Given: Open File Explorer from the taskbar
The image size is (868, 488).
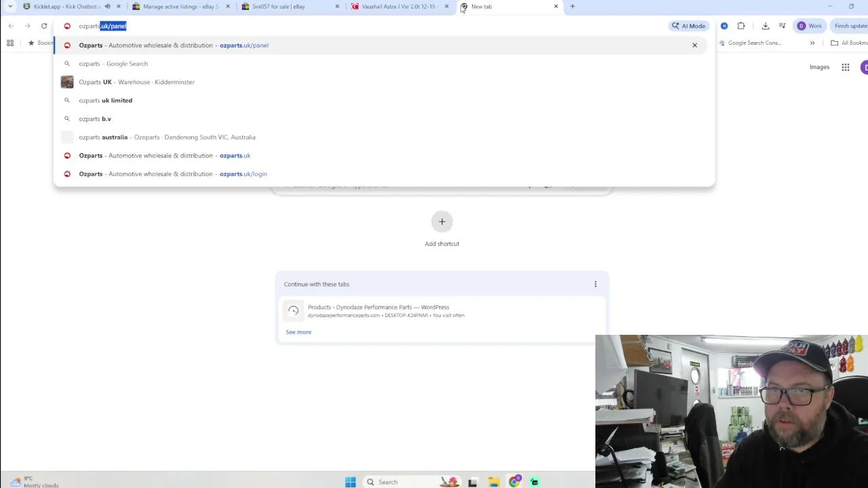Looking at the screenshot, I should (x=494, y=482).
